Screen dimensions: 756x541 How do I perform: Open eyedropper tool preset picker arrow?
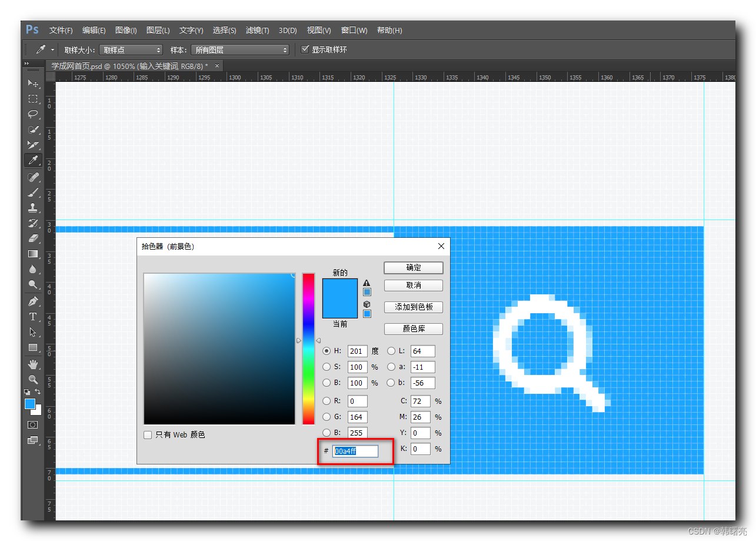[52, 50]
